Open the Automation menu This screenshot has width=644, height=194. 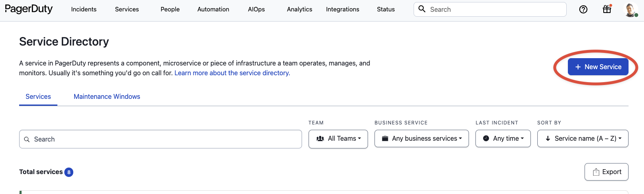pyautogui.click(x=213, y=9)
